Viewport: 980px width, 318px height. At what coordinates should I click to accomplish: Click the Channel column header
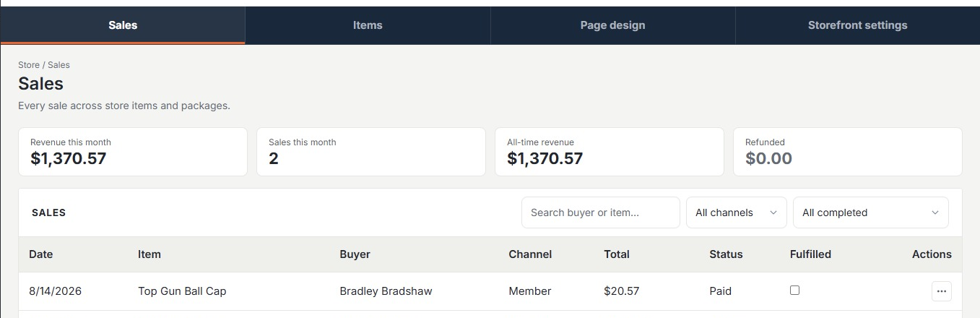coord(530,254)
